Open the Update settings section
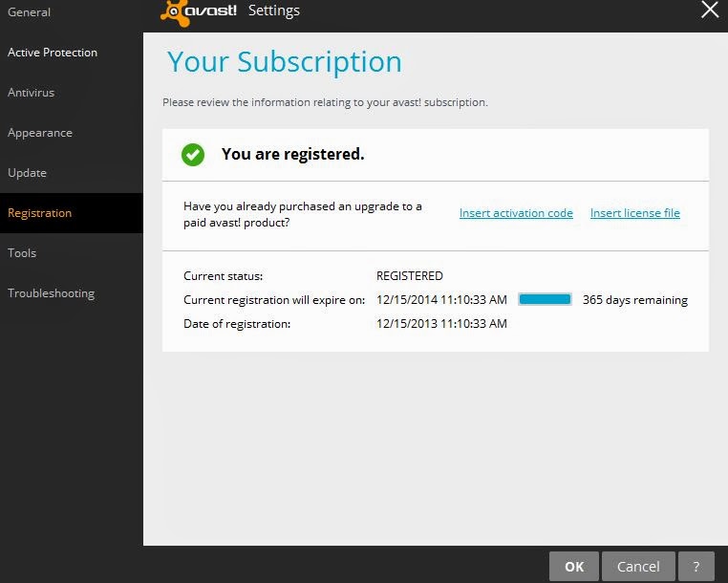 (x=27, y=173)
